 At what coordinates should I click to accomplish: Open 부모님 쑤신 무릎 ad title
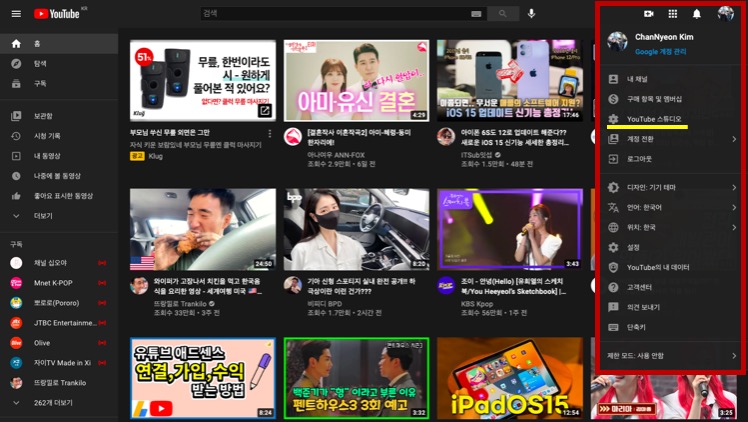(170, 133)
